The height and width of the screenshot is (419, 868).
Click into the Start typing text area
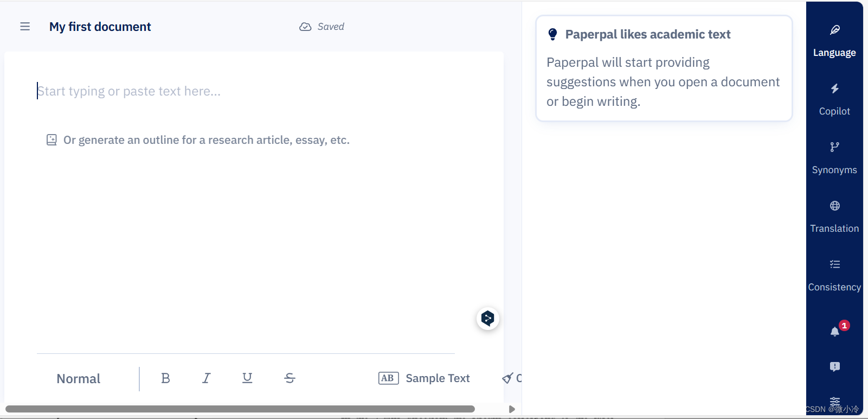click(x=129, y=91)
